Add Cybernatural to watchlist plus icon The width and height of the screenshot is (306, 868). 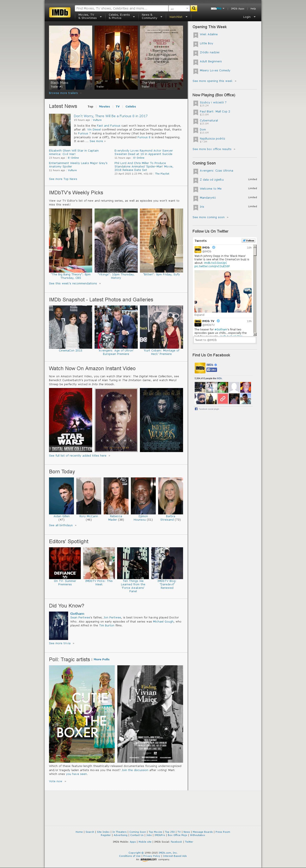click(x=196, y=121)
